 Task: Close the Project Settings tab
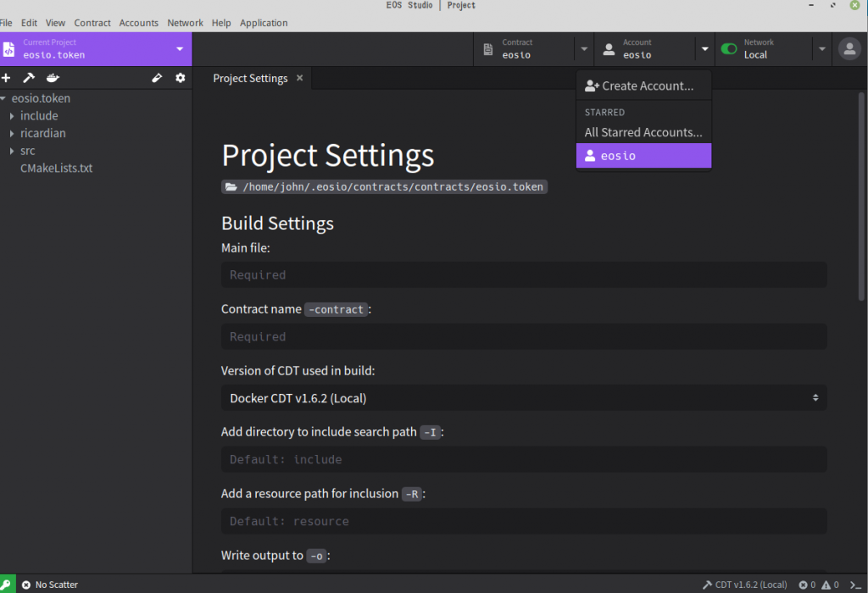pyautogui.click(x=298, y=78)
